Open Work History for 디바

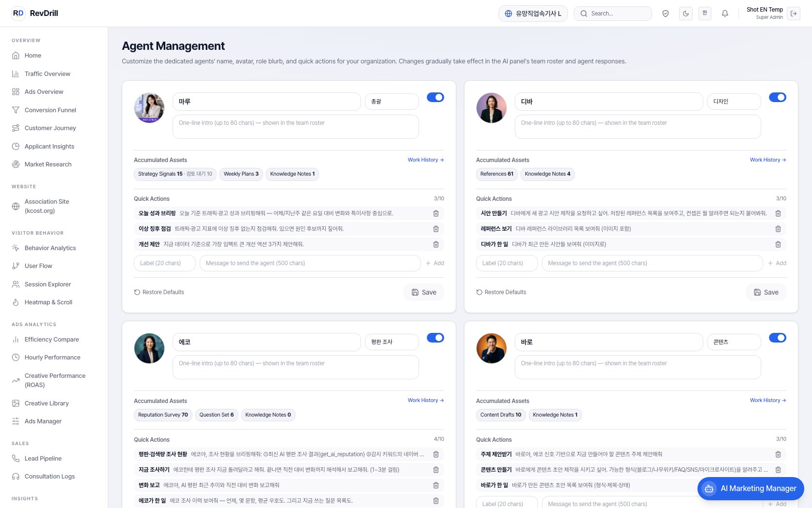coord(768,160)
